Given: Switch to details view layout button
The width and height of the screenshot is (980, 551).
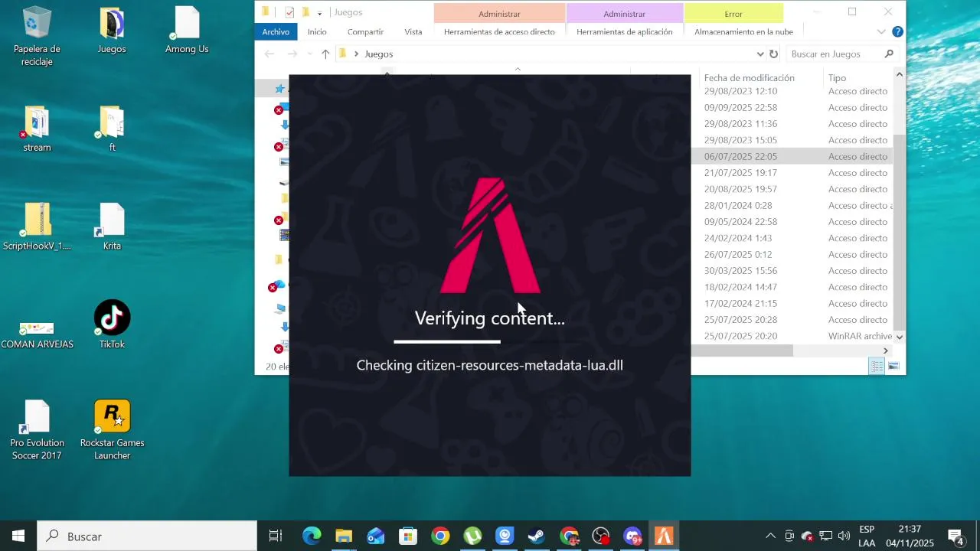Looking at the screenshot, I should coord(877,367).
